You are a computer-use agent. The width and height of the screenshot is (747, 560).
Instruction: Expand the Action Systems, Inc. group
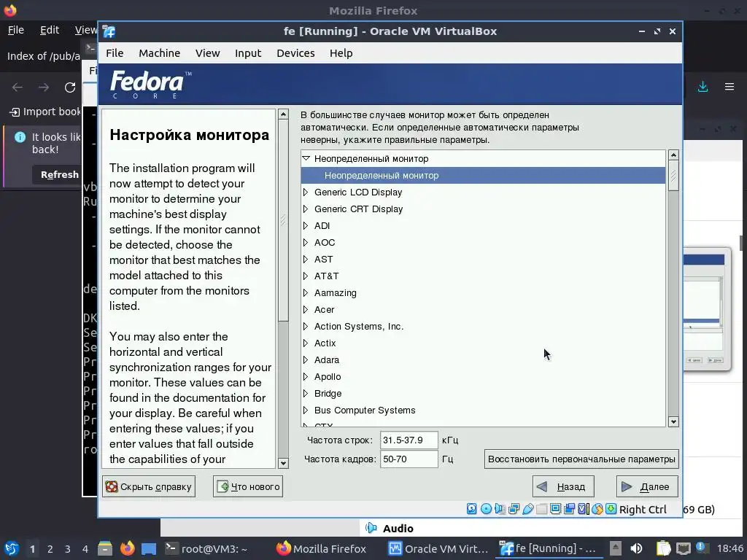pyautogui.click(x=306, y=327)
